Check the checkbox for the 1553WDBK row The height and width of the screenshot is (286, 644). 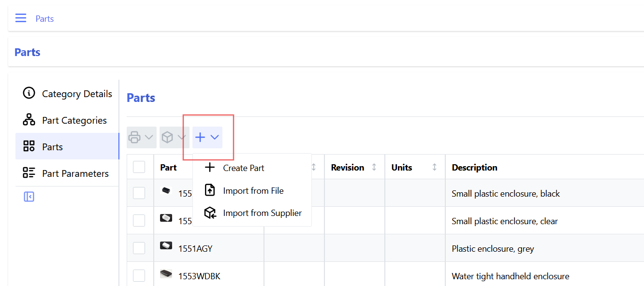click(139, 275)
